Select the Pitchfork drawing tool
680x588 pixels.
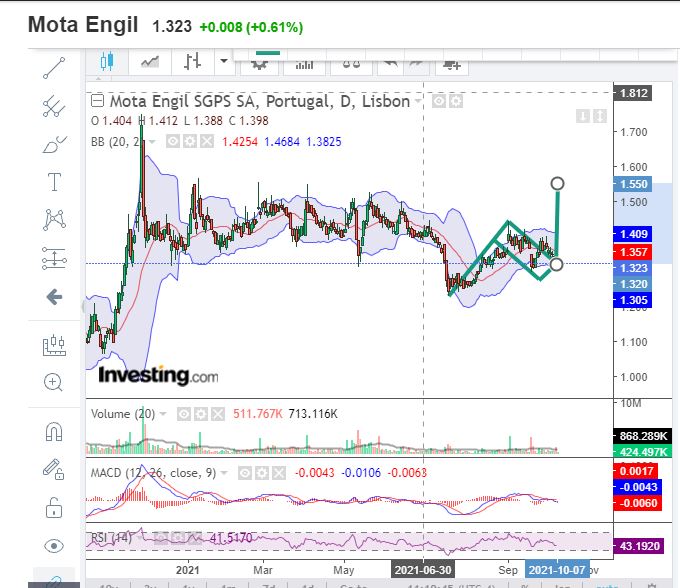click(x=54, y=106)
